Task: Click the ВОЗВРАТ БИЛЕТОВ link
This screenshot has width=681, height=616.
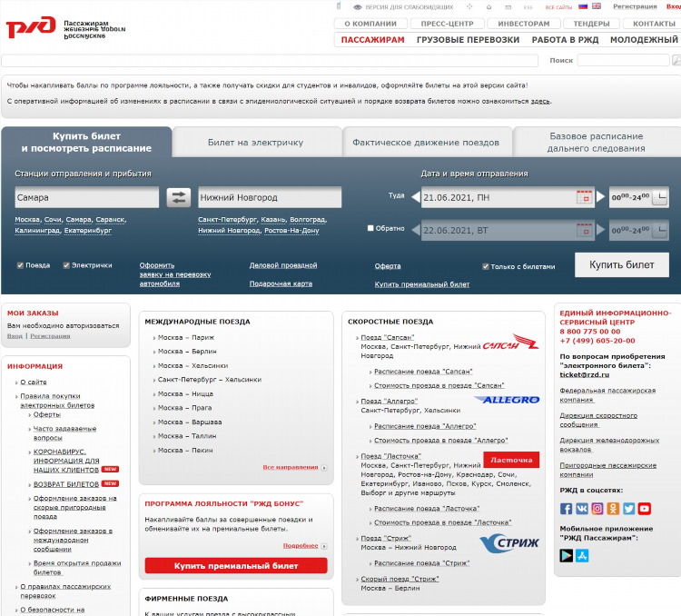Action: point(66,484)
